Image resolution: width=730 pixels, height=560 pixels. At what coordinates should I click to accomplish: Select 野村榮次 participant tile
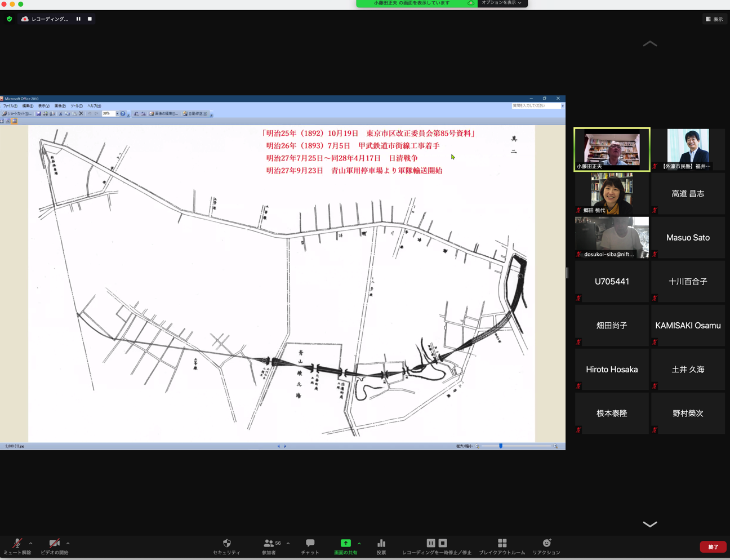pos(688,413)
